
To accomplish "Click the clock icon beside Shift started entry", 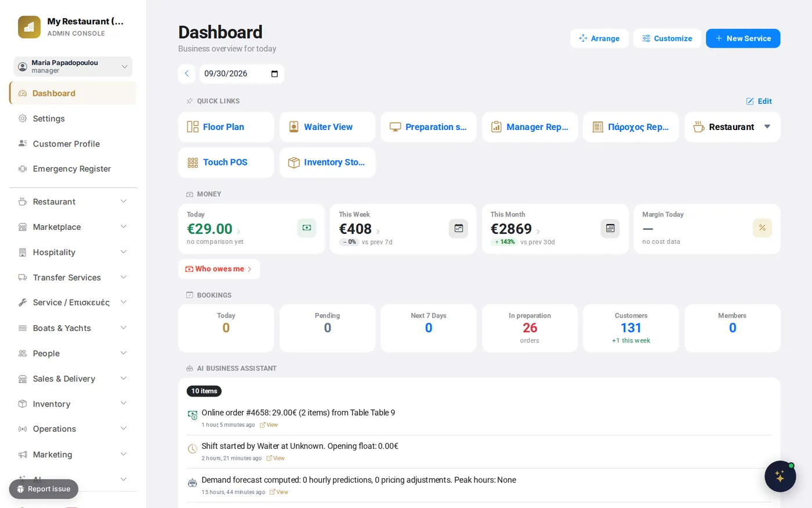I will tap(193, 449).
